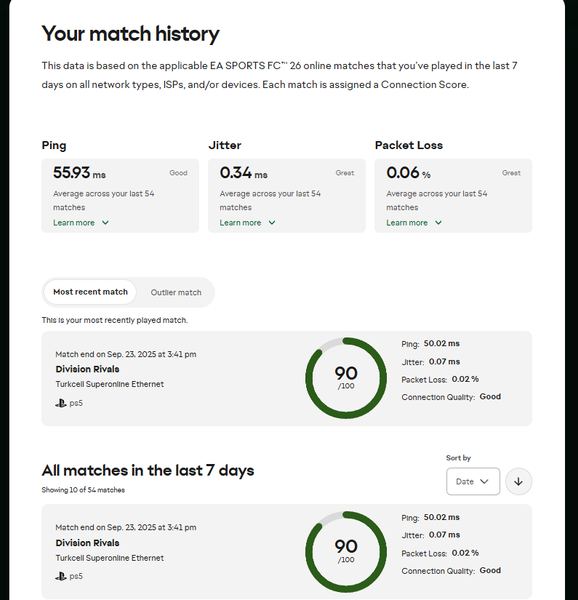Click the Packet Loss 0.06 % card
Screen dimensions: 578x600
click(x=453, y=196)
